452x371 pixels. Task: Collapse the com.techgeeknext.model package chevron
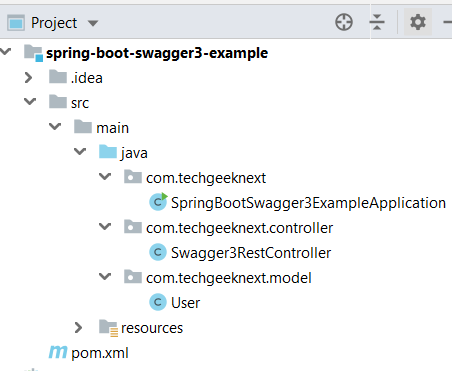pyautogui.click(x=105, y=276)
